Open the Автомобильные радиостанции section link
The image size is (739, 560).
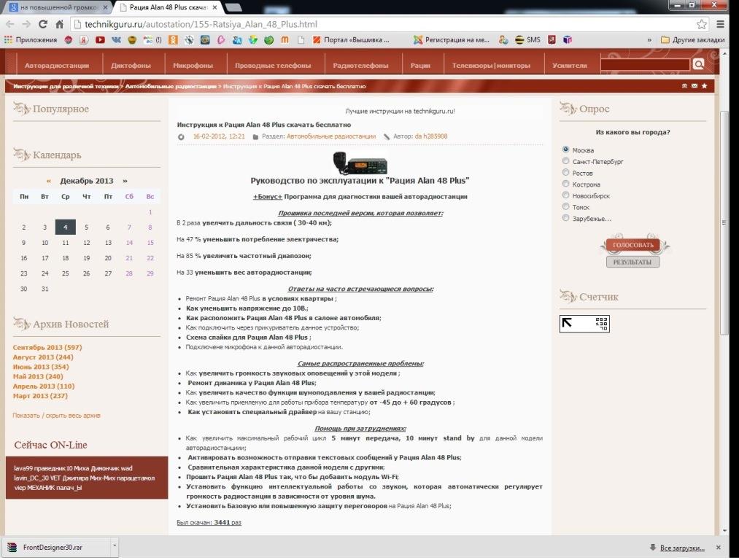point(331,136)
